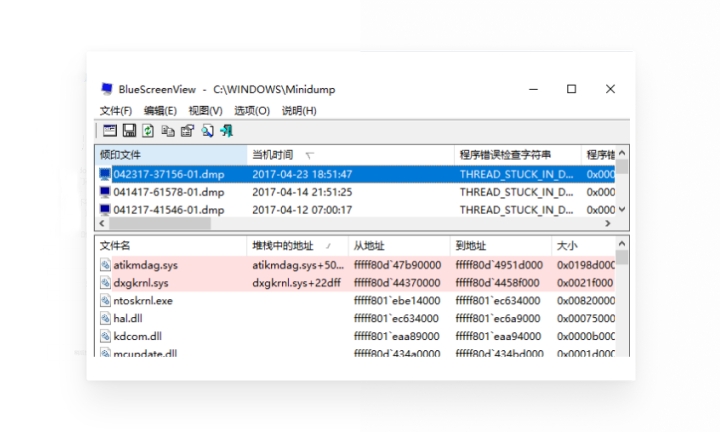The width and height of the screenshot is (720, 432).
Task: Select dump 041217-41546-01.dmp
Action: point(169,210)
